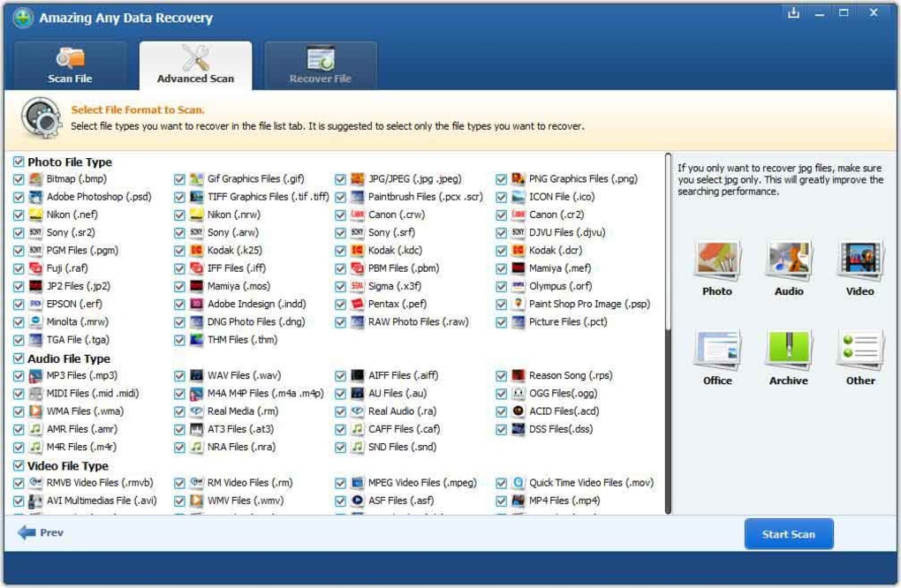Go back with the Prev button

coord(41,533)
